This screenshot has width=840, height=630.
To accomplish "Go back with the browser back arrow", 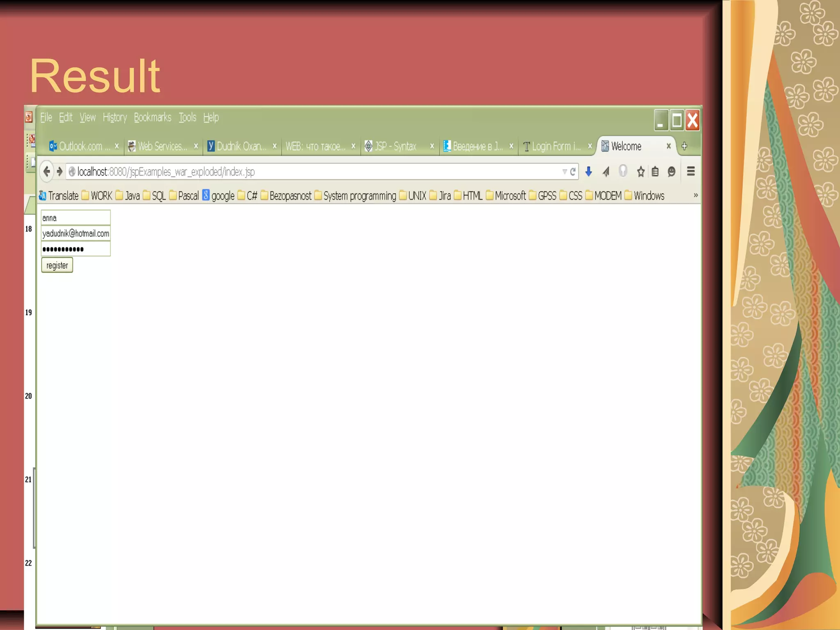I will coord(47,171).
